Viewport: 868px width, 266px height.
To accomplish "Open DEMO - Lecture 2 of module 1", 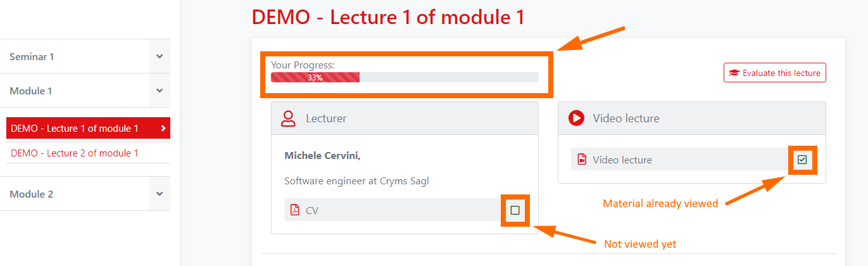I will click(75, 153).
